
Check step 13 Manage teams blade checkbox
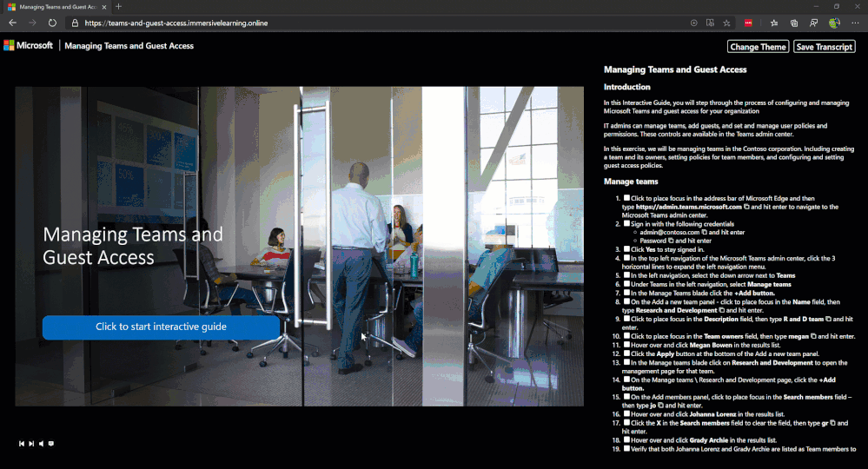pos(626,362)
